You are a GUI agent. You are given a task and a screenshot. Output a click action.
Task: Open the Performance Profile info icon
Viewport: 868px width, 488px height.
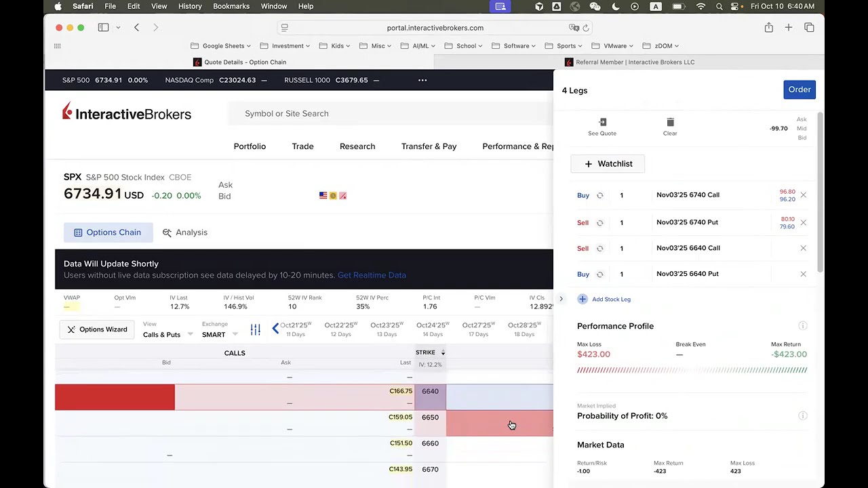click(803, 326)
